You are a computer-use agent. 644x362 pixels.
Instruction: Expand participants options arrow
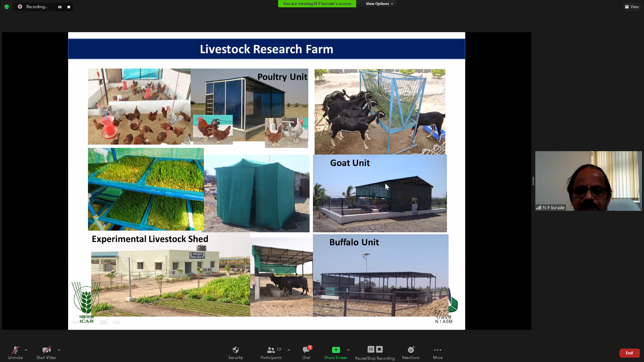tap(289, 350)
